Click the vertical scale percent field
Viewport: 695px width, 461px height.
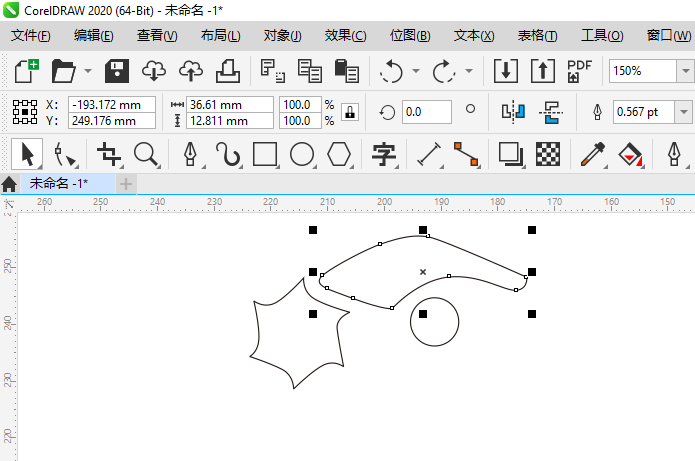click(x=300, y=121)
